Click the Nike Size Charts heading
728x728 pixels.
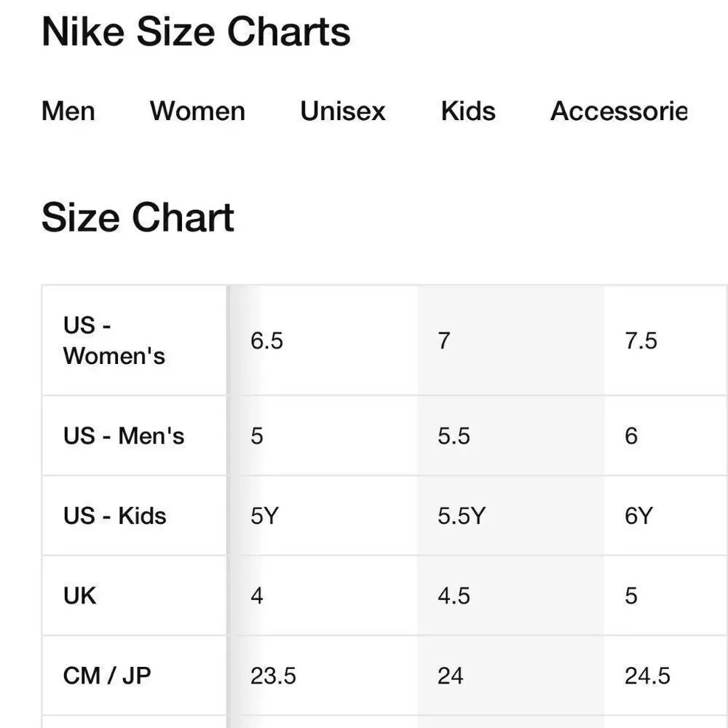(196, 31)
